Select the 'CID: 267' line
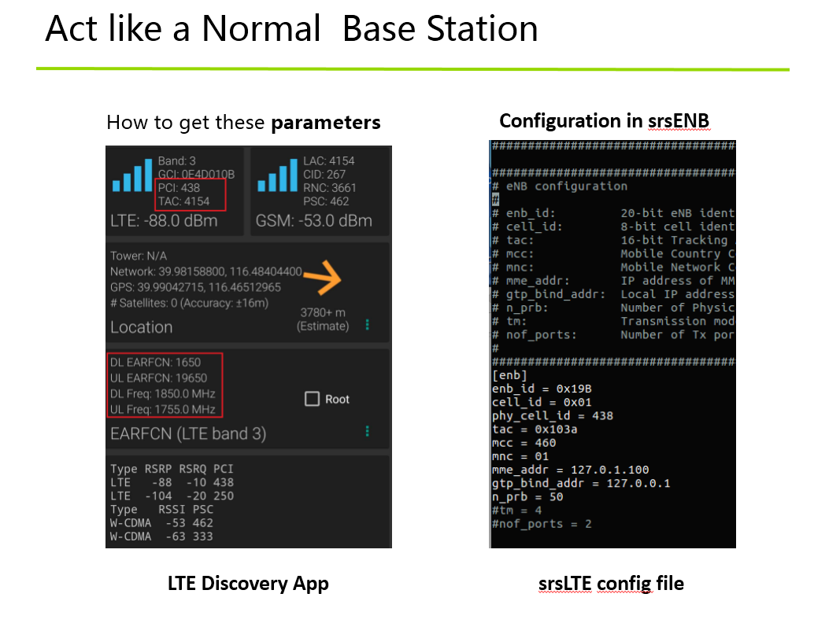This screenshot has height=638, width=840. tap(324, 174)
